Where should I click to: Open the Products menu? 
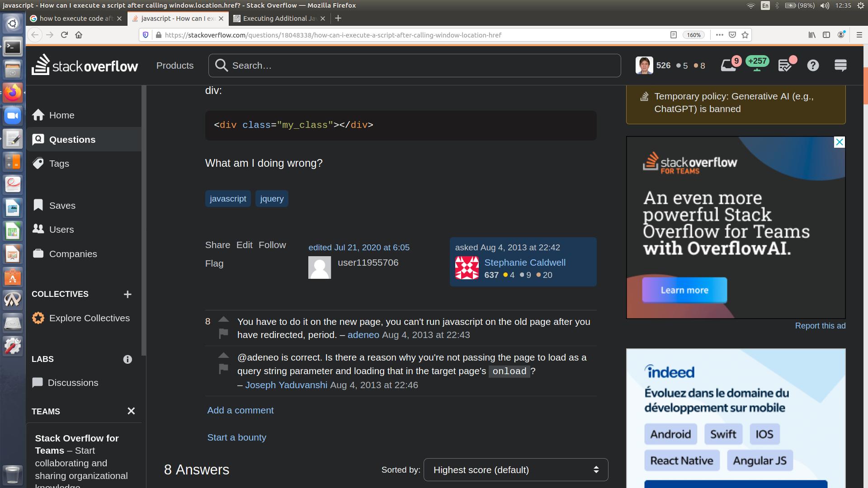pyautogui.click(x=175, y=66)
